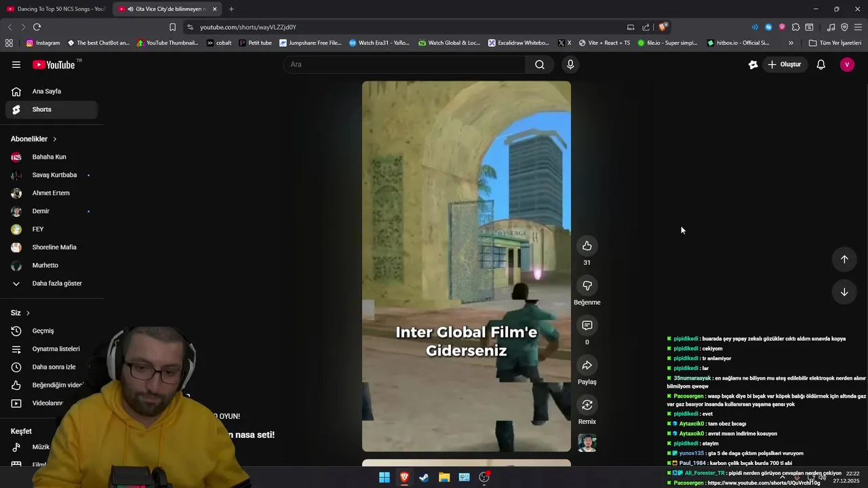Open Steam from the taskbar
The height and width of the screenshot is (488, 868).
(424, 477)
